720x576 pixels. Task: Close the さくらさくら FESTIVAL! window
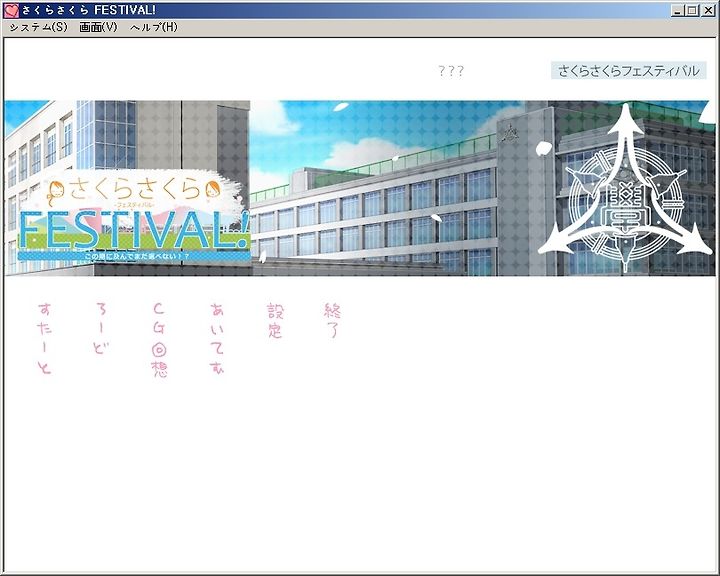[x=709, y=10]
